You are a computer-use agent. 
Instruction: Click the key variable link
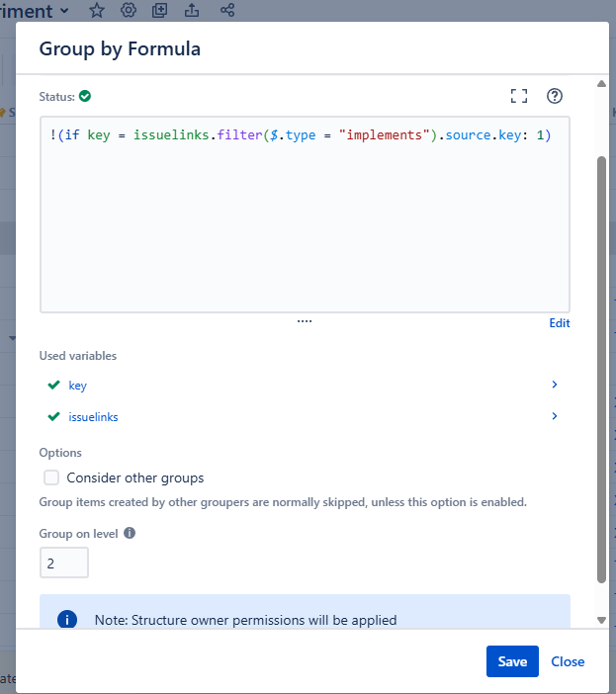point(77,386)
